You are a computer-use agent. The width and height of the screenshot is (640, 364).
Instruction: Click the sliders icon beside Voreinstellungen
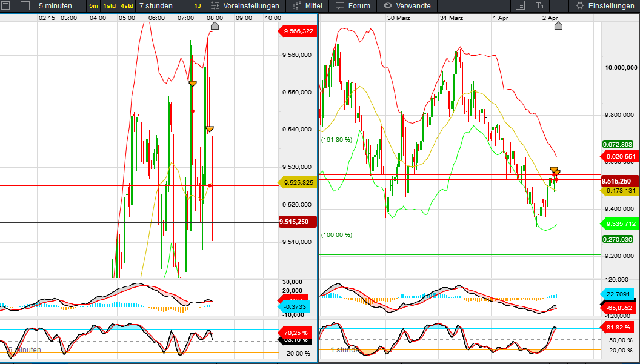point(215,5)
